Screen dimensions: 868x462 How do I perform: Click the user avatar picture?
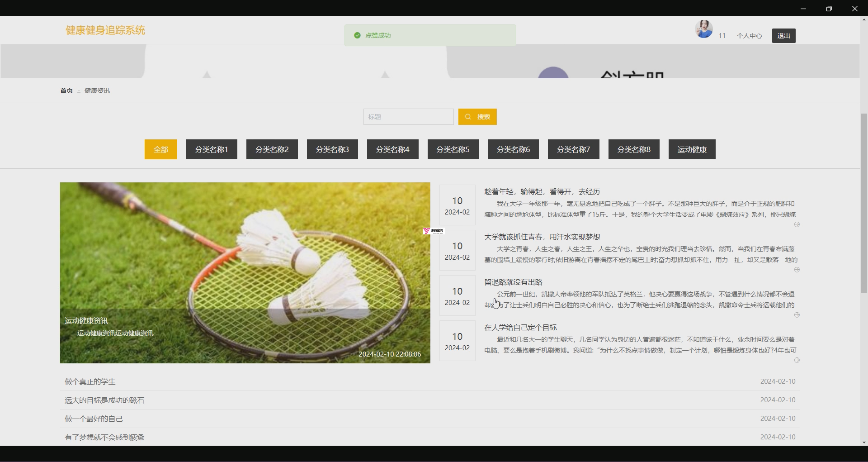[x=704, y=29]
